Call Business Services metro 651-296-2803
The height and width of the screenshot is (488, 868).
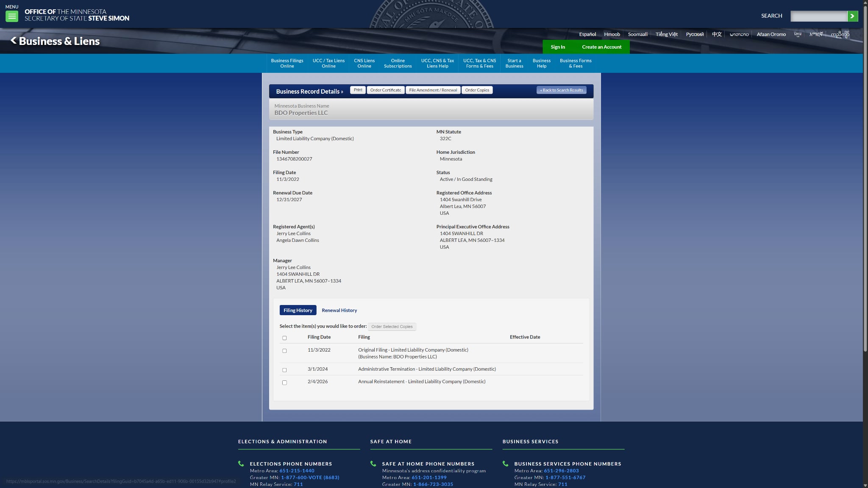[x=561, y=471]
